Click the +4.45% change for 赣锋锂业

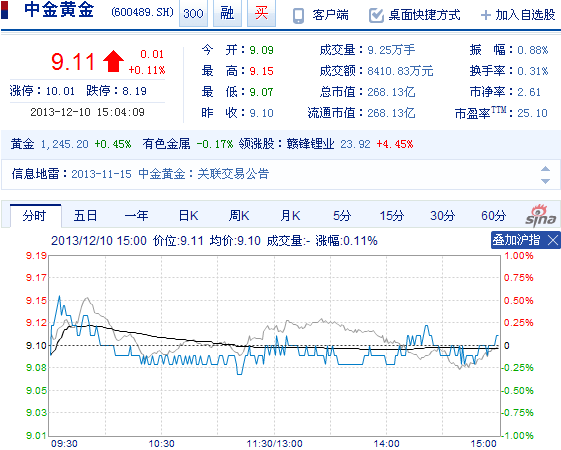coord(395,144)
